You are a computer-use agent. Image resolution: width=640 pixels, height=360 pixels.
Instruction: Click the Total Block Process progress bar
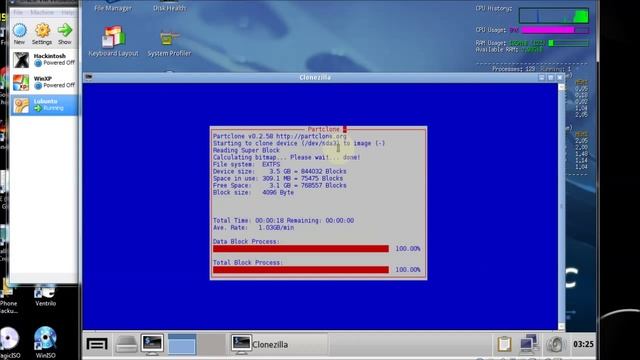(x=301, y=270)
